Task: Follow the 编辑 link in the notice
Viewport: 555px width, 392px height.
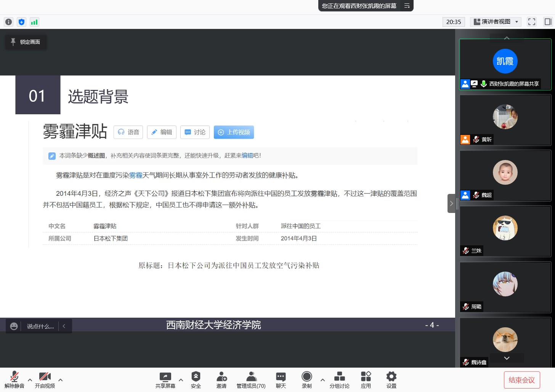Action: coord(247,155)
